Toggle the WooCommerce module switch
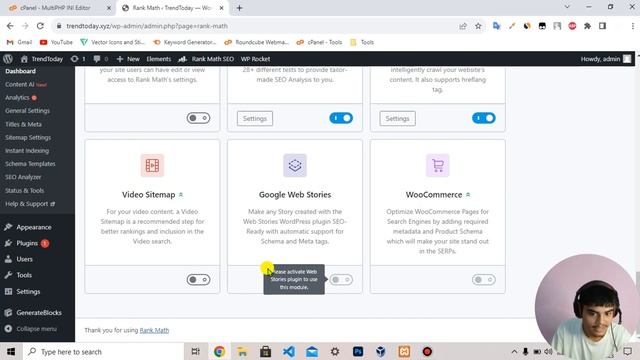Viewport: 640px width, 360px height. [484, 280]
